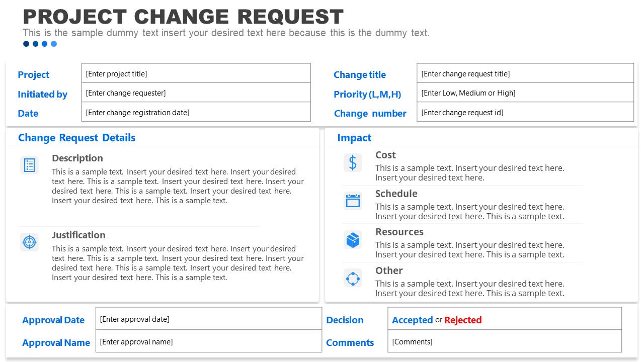Click the Enter change request id field
The width and height of the screenshot is (644, 362).
click(x=525, y=113)
